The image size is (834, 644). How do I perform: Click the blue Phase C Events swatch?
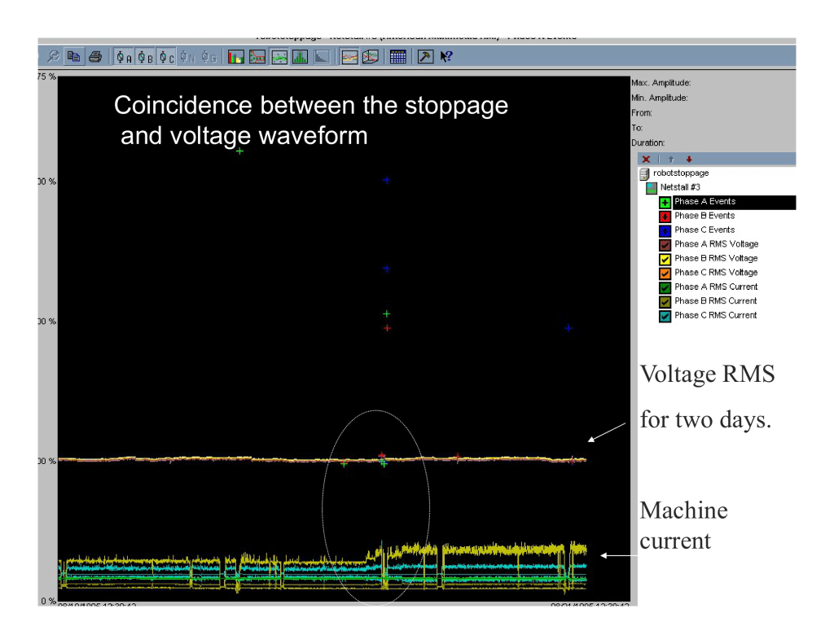click(665, 230)
